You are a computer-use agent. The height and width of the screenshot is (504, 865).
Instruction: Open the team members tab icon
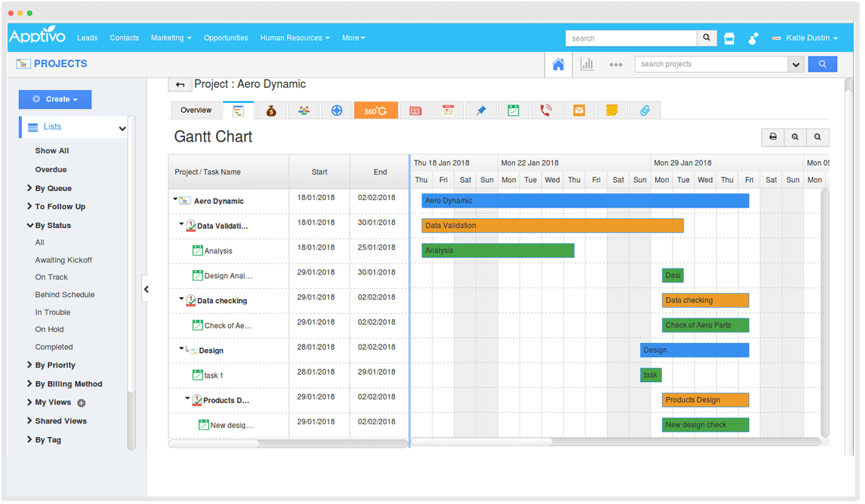tap(304, 111)
